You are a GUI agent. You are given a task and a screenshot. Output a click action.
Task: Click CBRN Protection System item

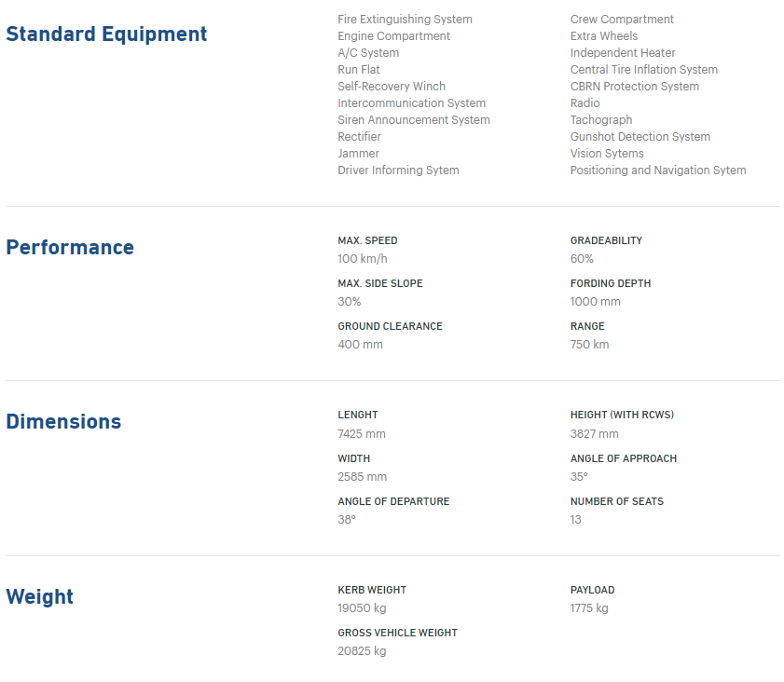click(634, 87)
